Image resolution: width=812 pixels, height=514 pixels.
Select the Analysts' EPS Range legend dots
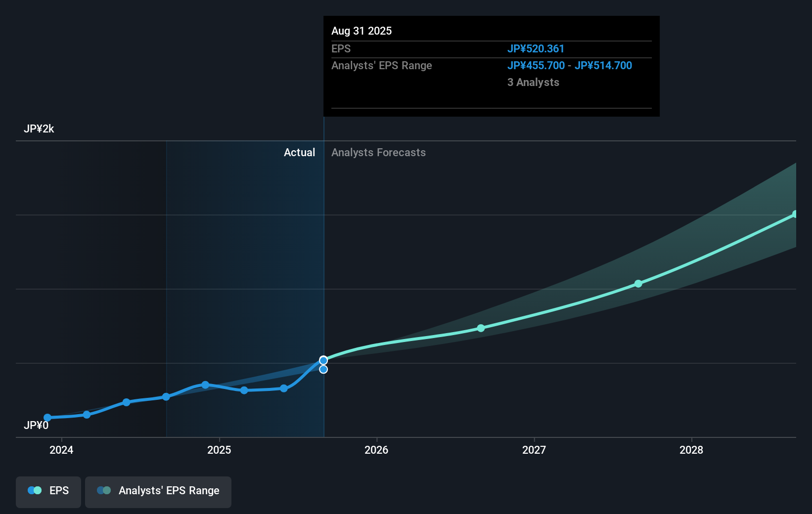(104, 490)
